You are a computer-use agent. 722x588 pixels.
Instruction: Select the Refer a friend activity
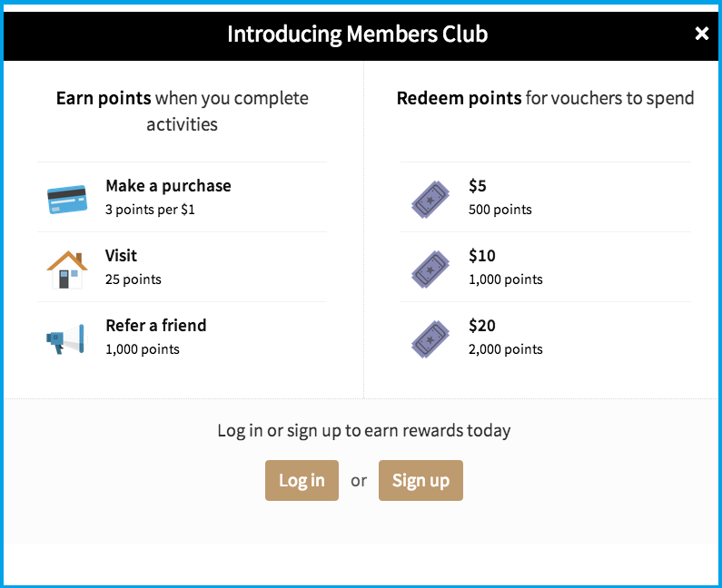[x=155, y=326]
